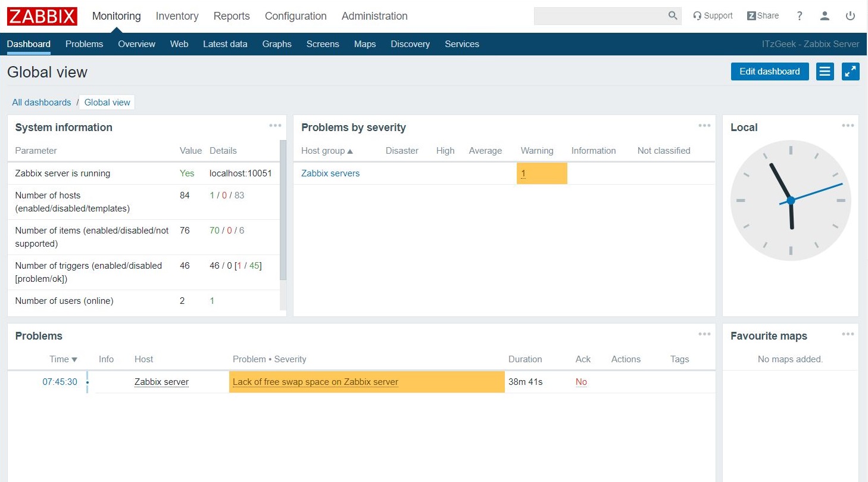Image resolution: width=868 pixels, height=482 pixels.
Task: Go to the Latest data tab
Action: (225, 44)
